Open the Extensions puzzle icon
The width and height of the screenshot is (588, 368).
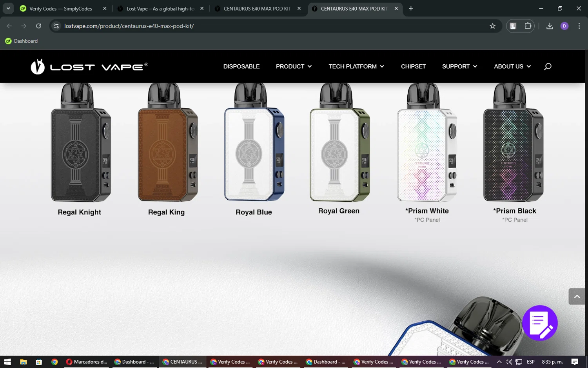pos(528,26)
